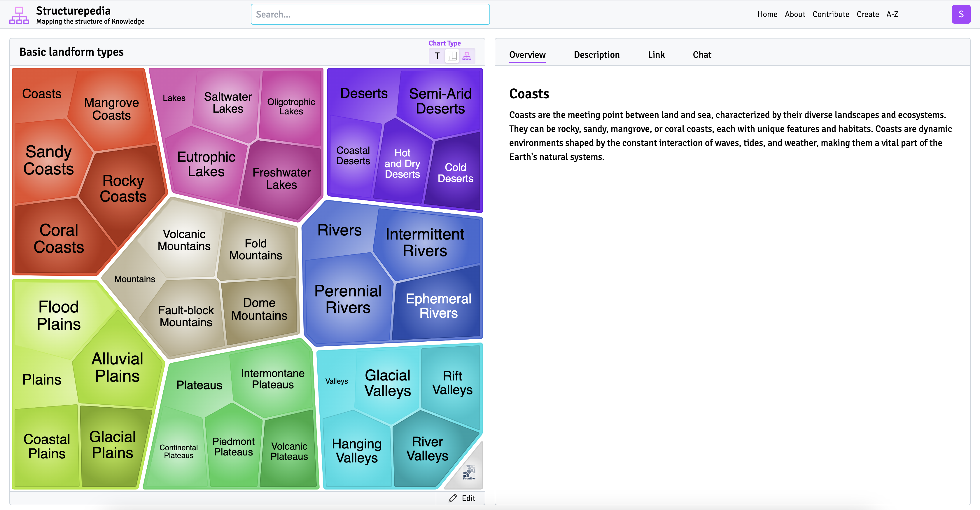Select the Rocky Coasts cell
Image resolution: width=980 pixels, height=510 pixels.
point(123,188)
